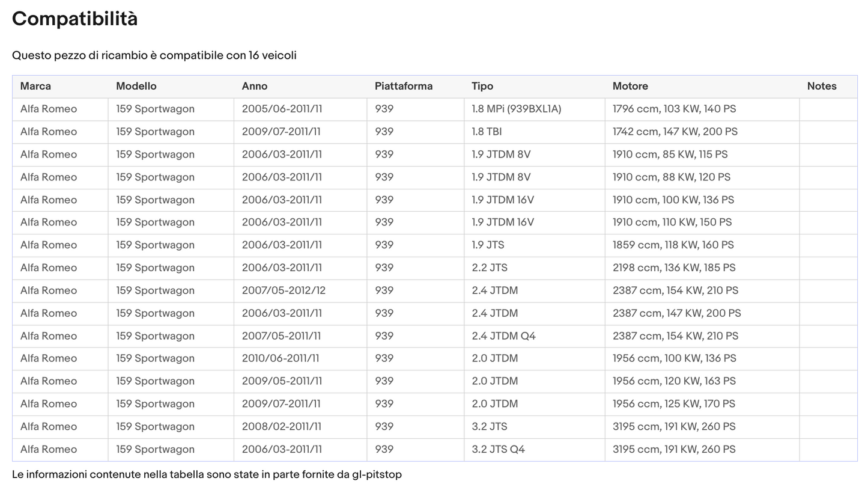Viewport: 868px width, 493px height.
Task: Click the 1.9 JTS type cell
Action: (x=487, y=245)
